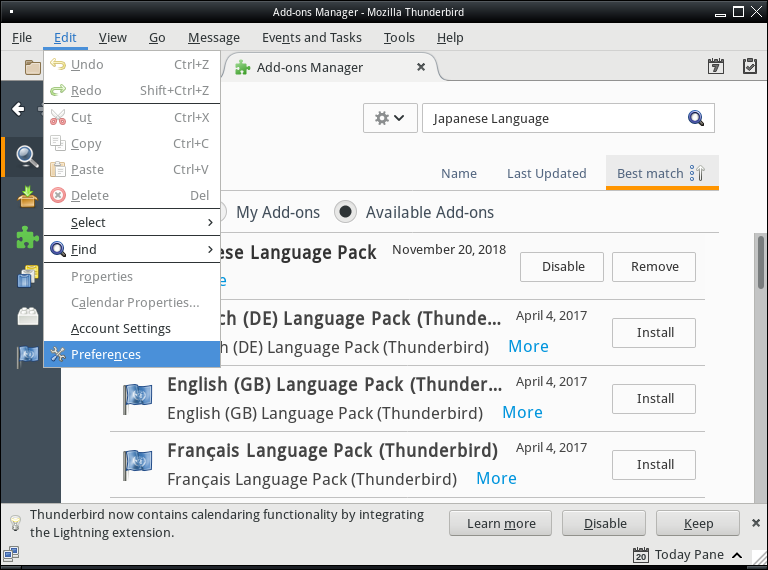
Task: Open the Go menu
Action: [157, 38]
